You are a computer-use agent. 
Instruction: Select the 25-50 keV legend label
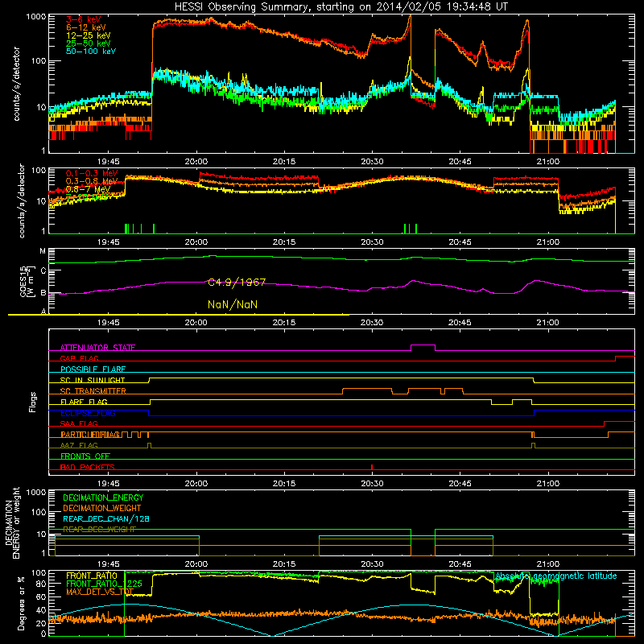89,43
